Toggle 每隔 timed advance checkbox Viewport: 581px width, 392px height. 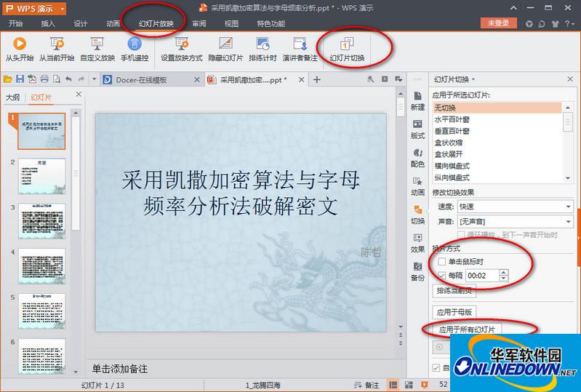(441, 276)
